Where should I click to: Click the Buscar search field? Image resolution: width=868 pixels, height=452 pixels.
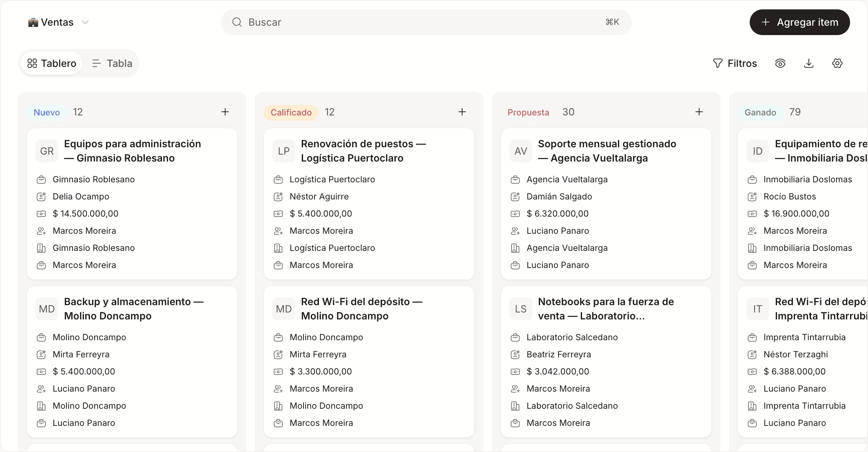(426, 22)
